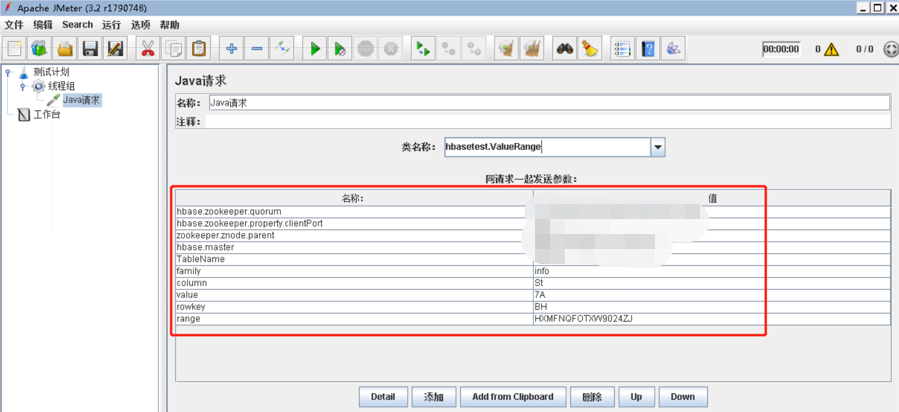Select the hbase.master name cell
The width and height of the screenshot is (899, 412).
click(x=354, y=247)
